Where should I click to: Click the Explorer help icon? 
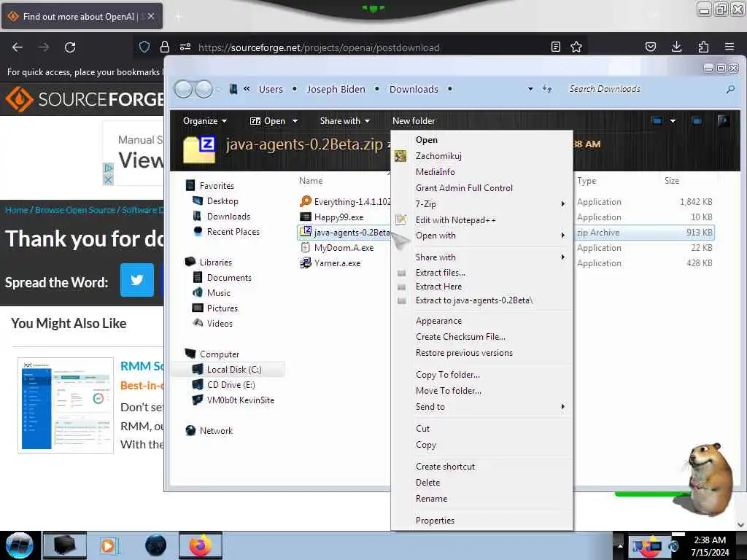pos(723,121)
